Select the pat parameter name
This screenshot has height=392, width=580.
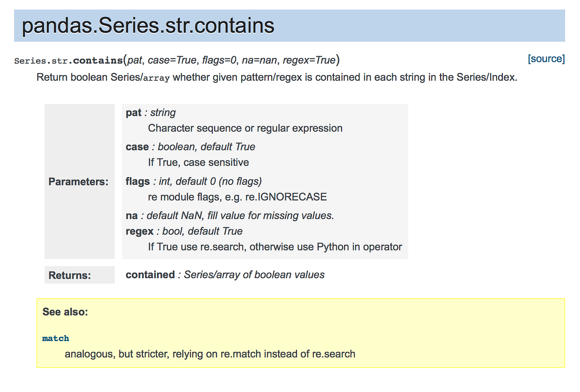coord(133,113)
